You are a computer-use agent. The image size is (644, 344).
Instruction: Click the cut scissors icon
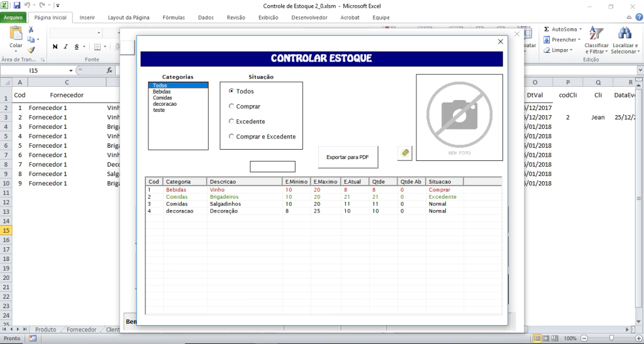(x=31, y=30)
